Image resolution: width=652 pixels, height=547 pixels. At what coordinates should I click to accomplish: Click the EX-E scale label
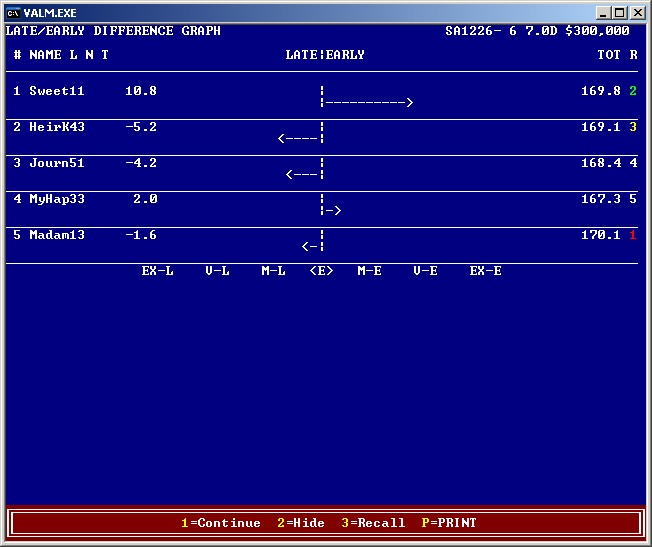[x=485, y=271]
